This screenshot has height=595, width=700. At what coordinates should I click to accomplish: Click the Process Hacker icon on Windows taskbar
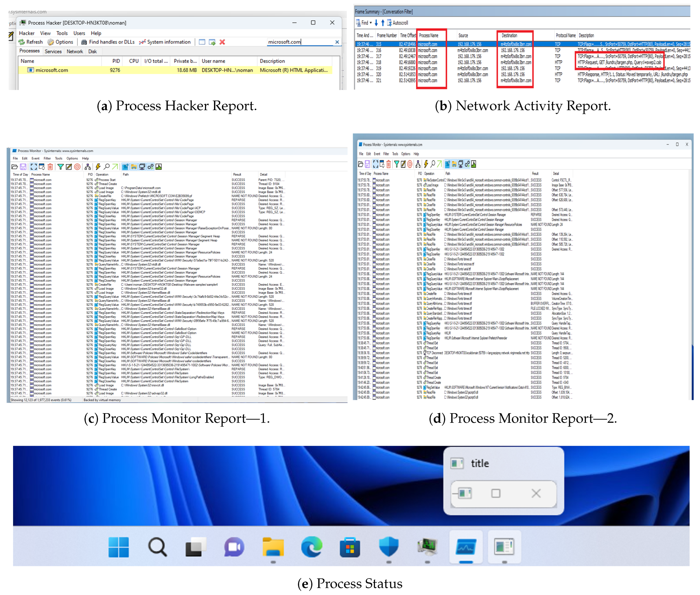click(427, 547)
